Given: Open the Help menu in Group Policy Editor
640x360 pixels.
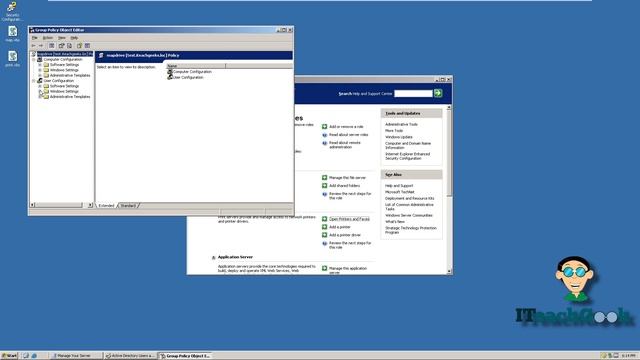Looking at the screenshot, I should (74, 38).
